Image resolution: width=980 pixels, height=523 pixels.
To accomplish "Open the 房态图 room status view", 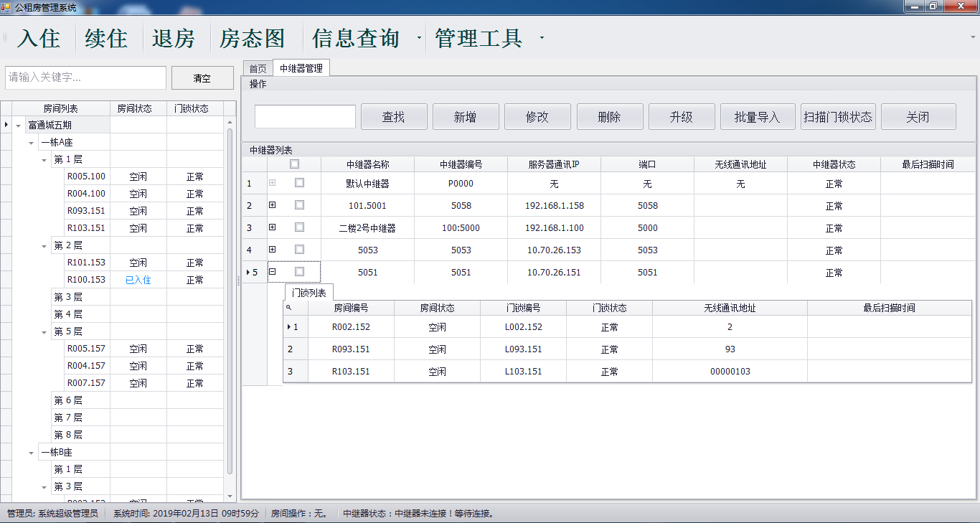I will (253, 39).
